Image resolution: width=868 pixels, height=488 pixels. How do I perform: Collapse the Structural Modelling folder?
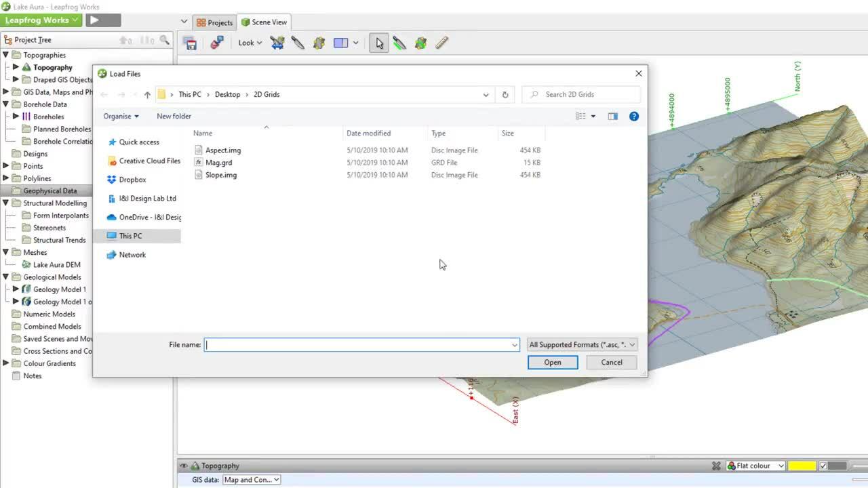click(x=6, y=203)
